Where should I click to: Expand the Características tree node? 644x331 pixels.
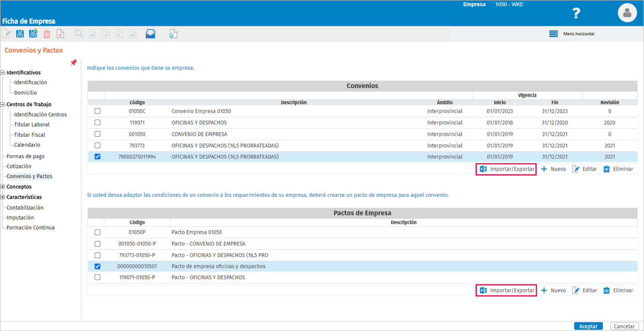[x=3, y=197]
